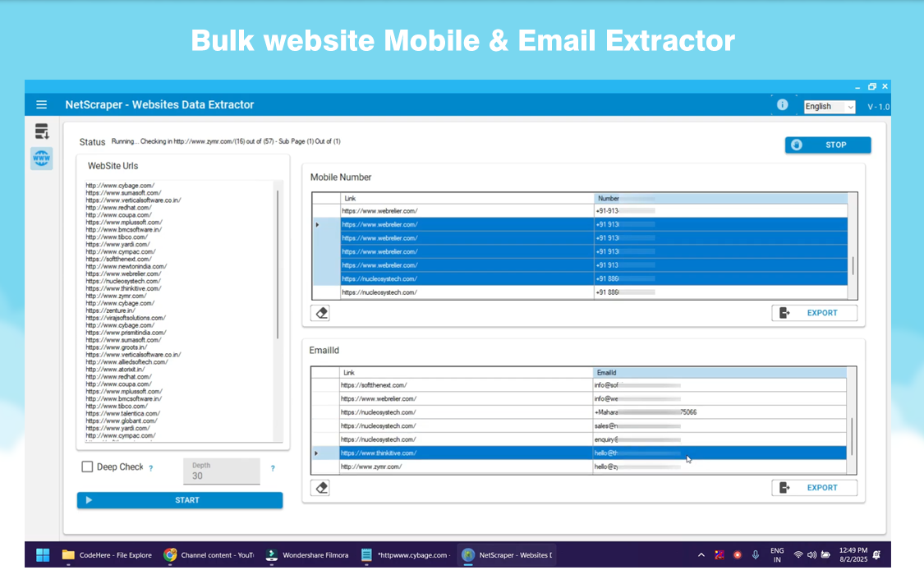Click the help question mark beside Depth field
Image resolution: width=924 pixels, height=570 pixels.
click(x=272, y=468)
